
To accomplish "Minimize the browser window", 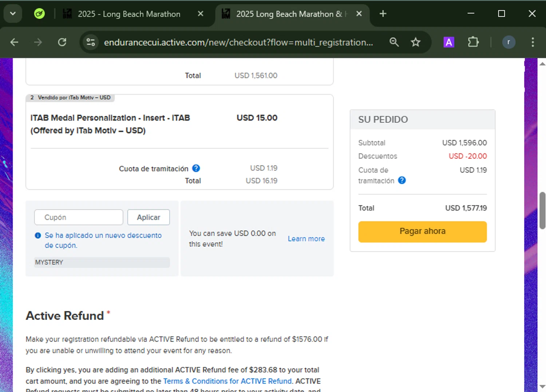I will (471, 14).
